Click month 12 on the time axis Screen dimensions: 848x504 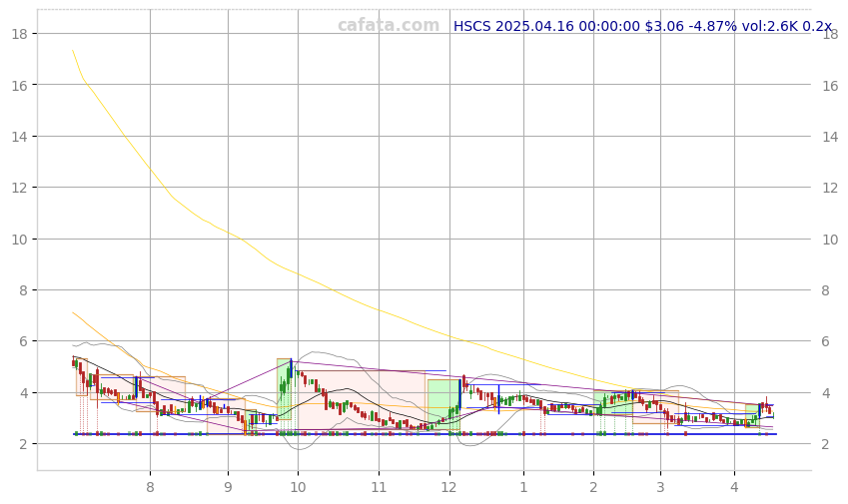pyautogui.click(x=448, y=487)
